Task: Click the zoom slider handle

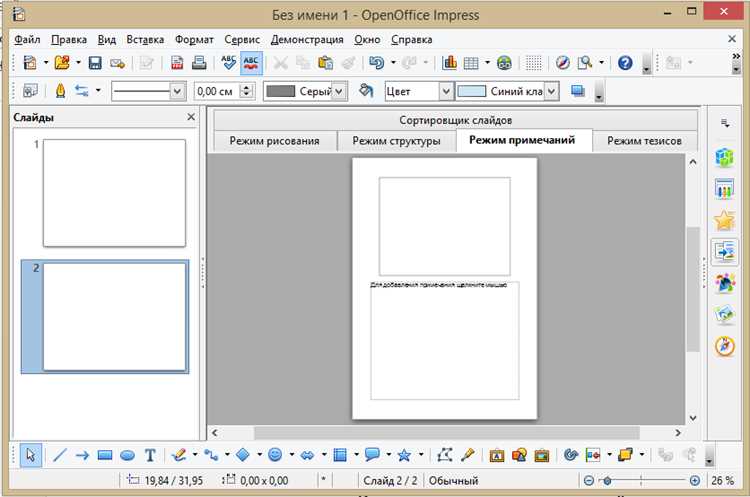Action: point(607,480)
